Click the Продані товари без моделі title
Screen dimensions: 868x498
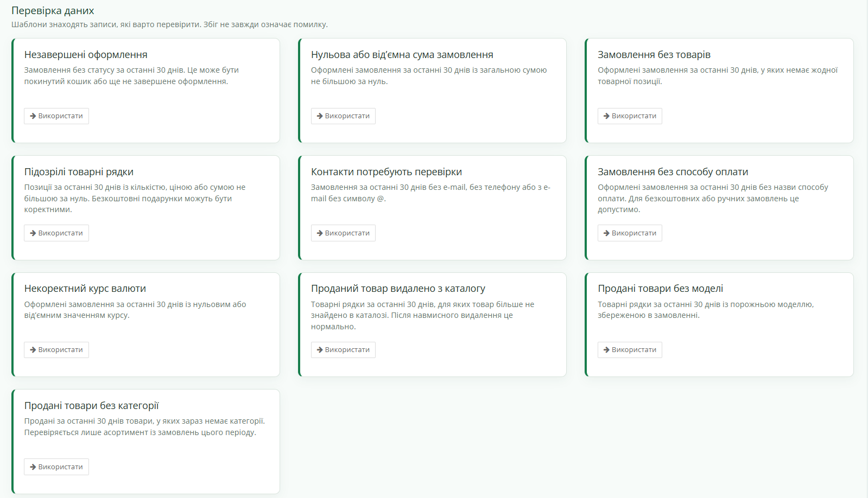pyautogui.click(x=661, y=289)
